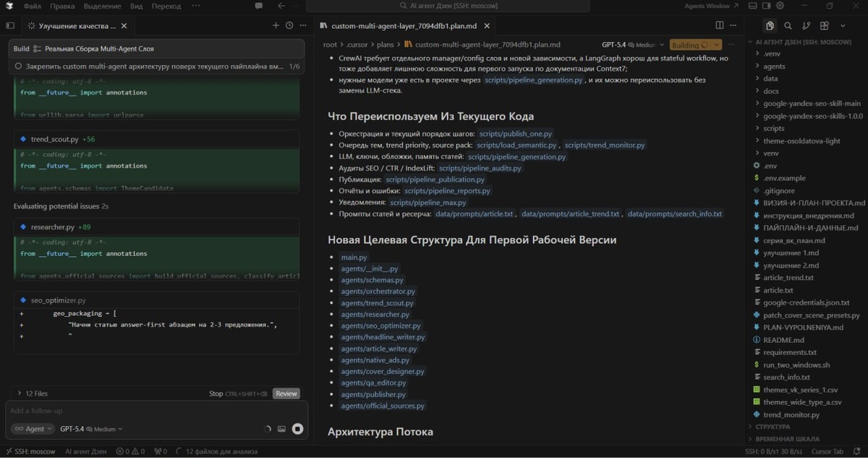Open the Source Control branch icon
This screenshot has width=868, height=458.
(x=806, y=25)
